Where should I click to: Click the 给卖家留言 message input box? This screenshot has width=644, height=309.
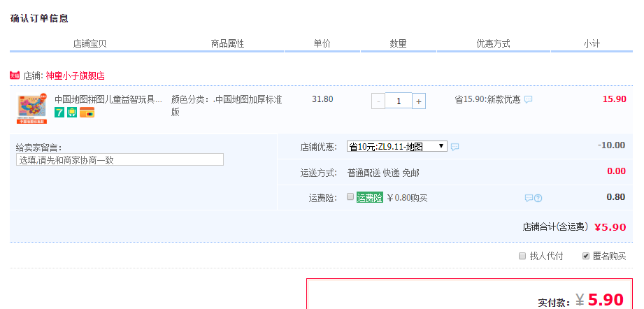120,159
